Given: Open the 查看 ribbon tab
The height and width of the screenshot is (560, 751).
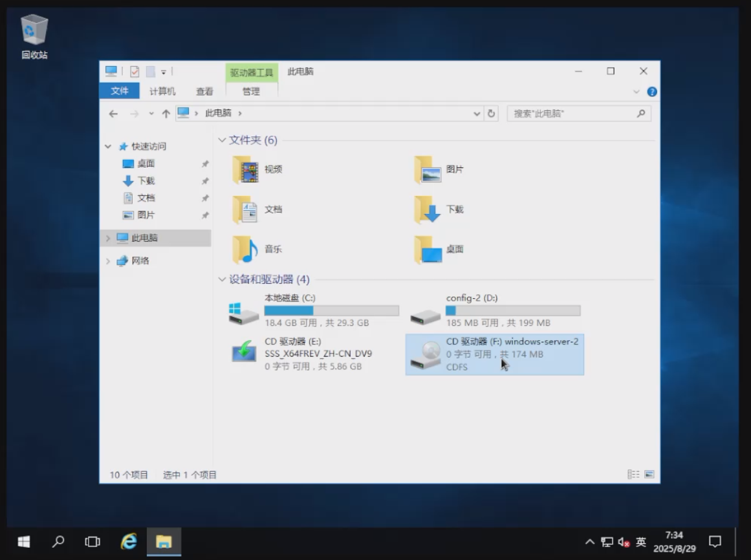Looking at the screenshot, I should click(204, 92).
